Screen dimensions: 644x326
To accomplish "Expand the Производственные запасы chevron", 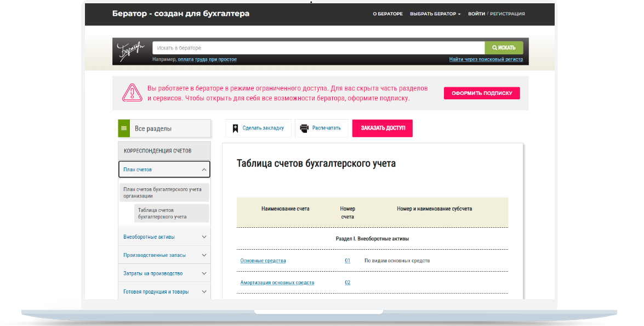I will coord(204,255).
